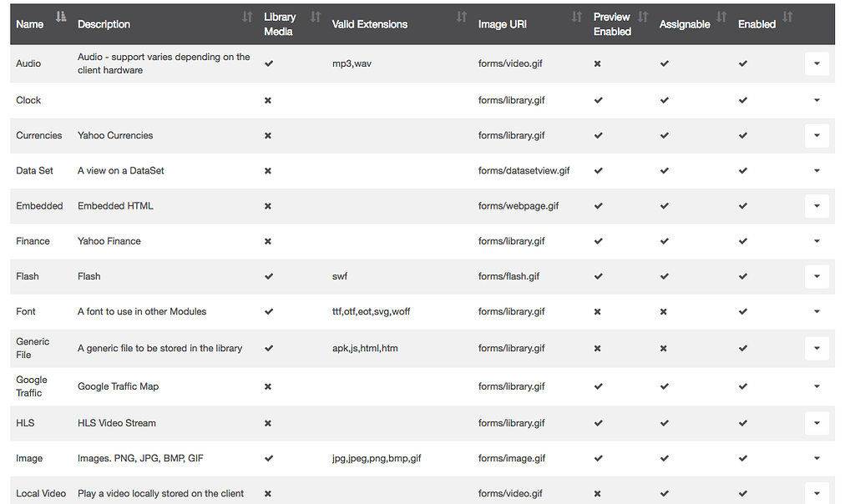Sort by Image URI column arrows
Image resolution: width=855 pixels, height=504 pixels.
tap(577, 18)
